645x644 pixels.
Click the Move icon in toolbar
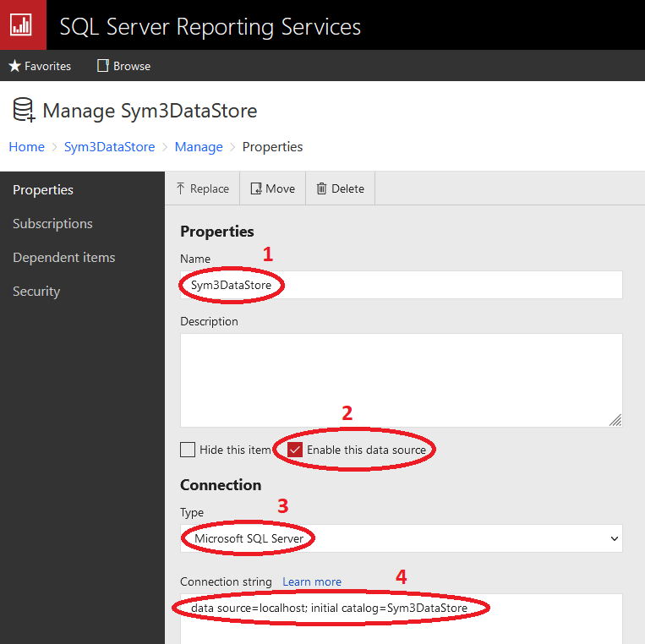click(x=255, y=188)
